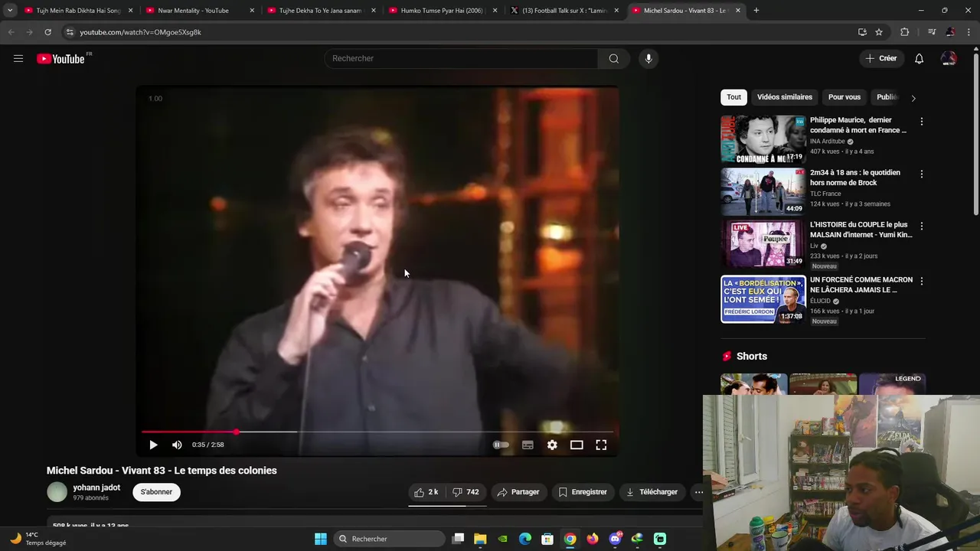Reload the current page
Screen dimensions: 980x551
[x=47, y=32]
